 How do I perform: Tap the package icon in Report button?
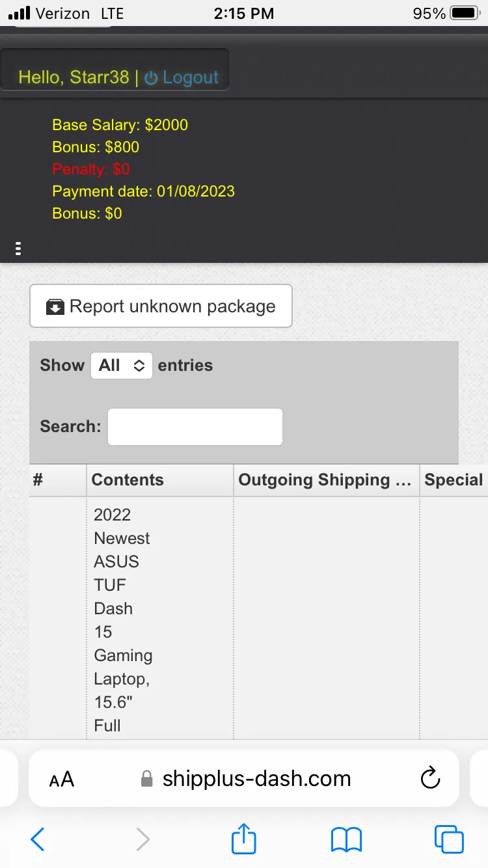tap(55, 306)
